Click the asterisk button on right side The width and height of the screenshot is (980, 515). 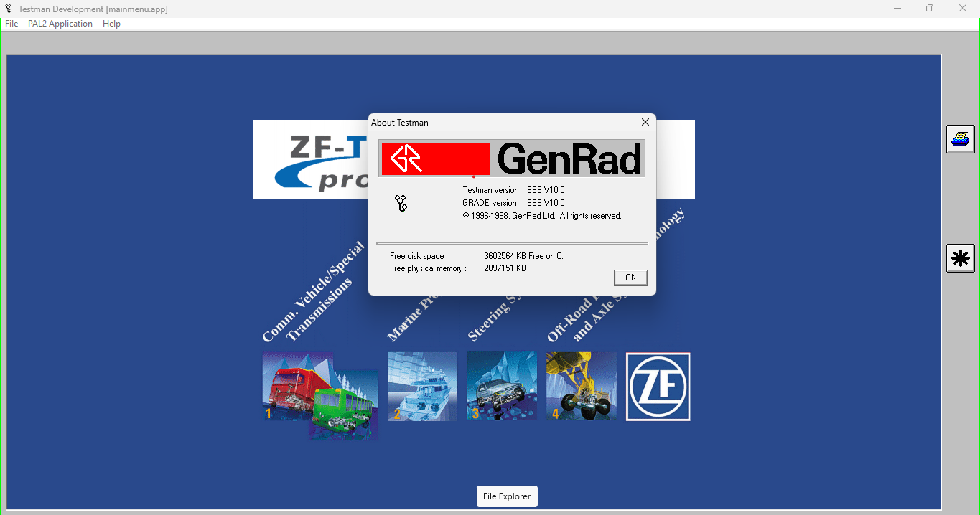[961, 257]
